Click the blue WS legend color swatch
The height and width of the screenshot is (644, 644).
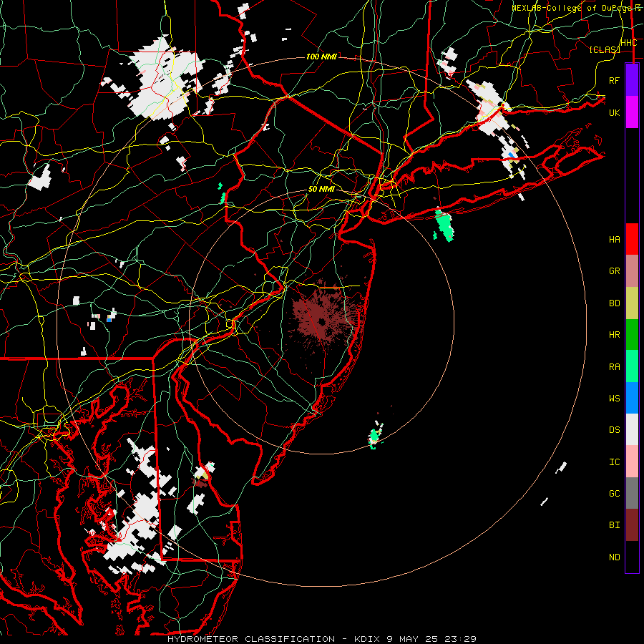coord(632,398)
